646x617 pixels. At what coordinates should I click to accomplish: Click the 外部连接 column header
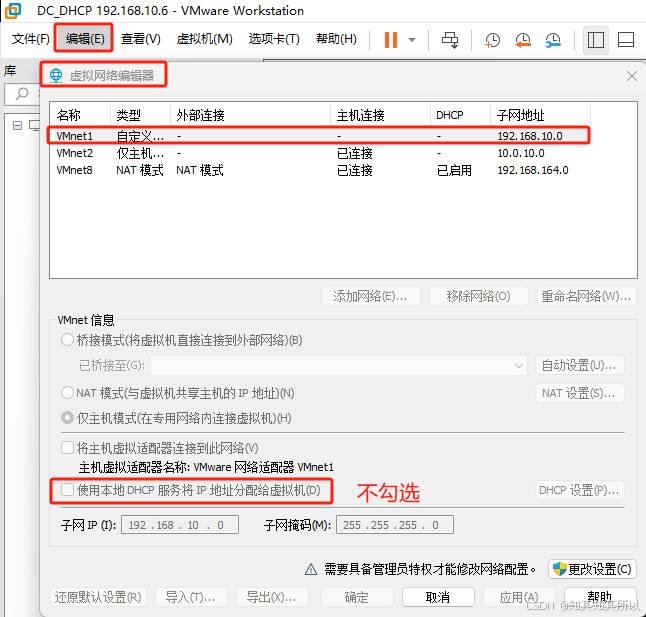pos(250,115)
